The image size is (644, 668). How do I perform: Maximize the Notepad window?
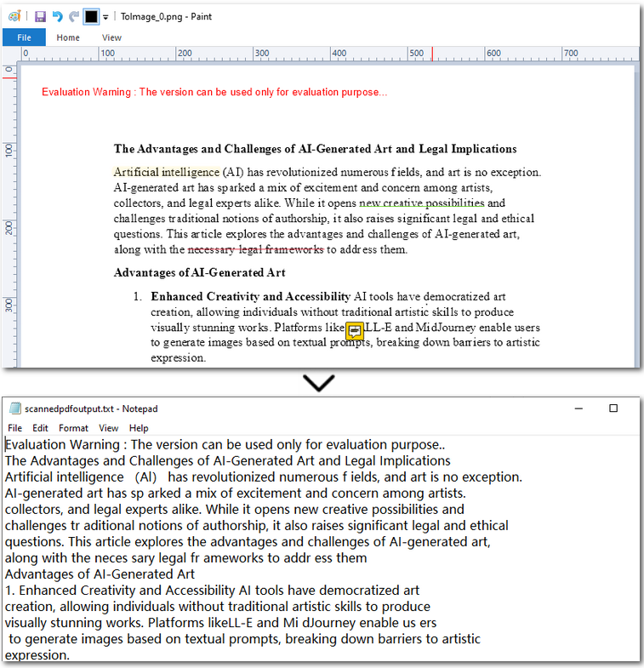click(613, 408)
